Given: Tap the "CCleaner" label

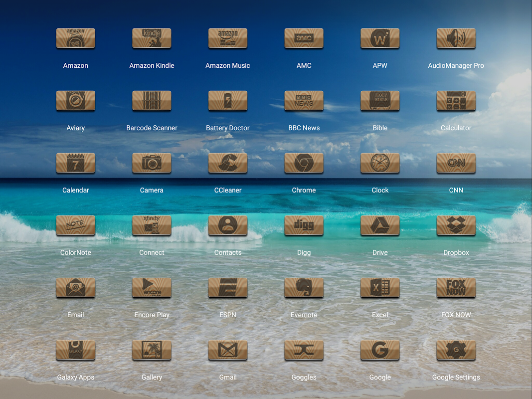Looking at the screenshot, I should (228, 191).
